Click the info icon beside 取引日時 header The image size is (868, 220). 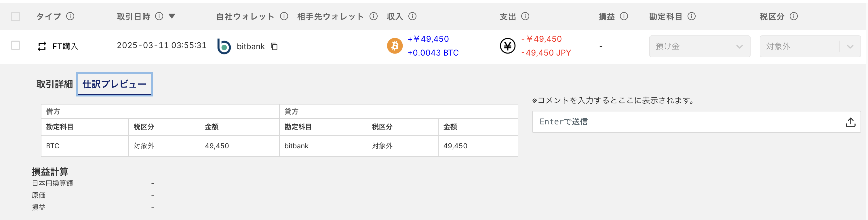[159, 16]
